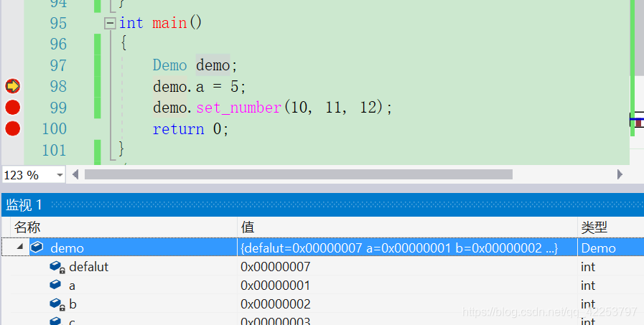
Task: Click value 0x00000002 for b
Action: click(276, 304)
